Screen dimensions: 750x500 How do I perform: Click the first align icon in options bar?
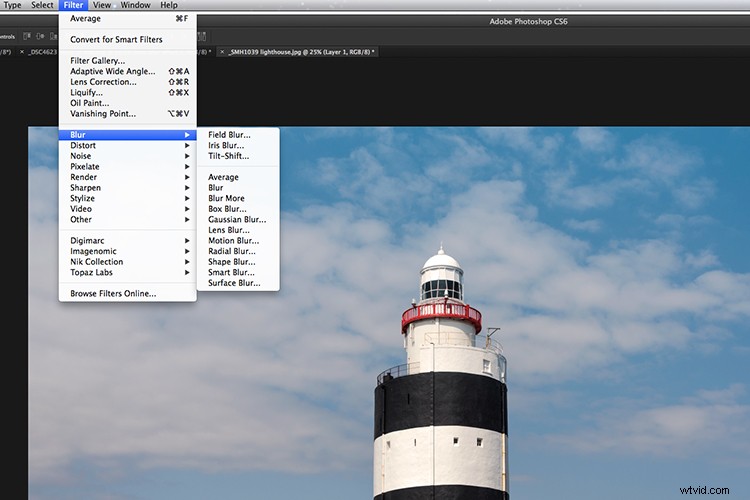point(27,36)
